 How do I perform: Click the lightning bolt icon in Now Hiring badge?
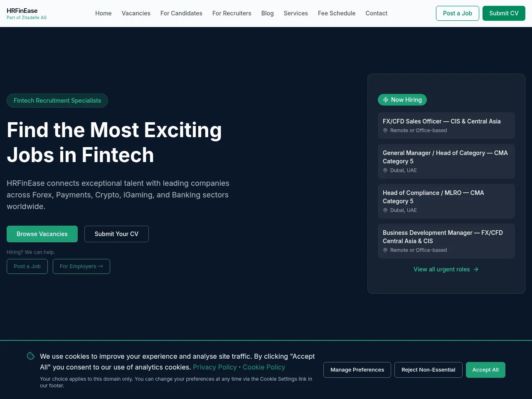pos(386,100)
